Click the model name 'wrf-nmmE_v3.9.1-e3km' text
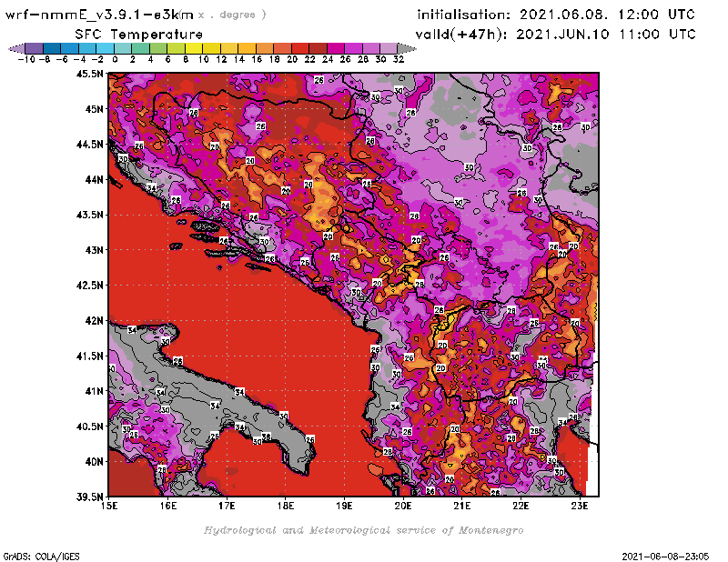Screen dimensions: 728x562 (99, 15)
